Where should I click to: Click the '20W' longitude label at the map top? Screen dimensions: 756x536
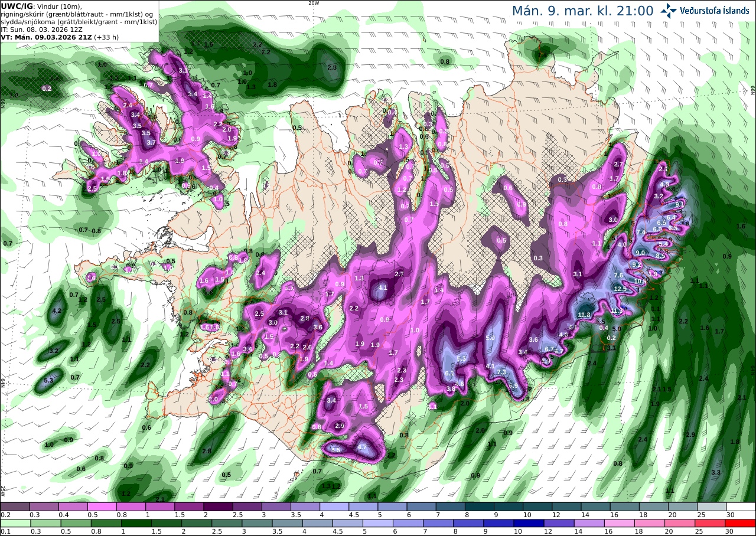click(314, 3)
